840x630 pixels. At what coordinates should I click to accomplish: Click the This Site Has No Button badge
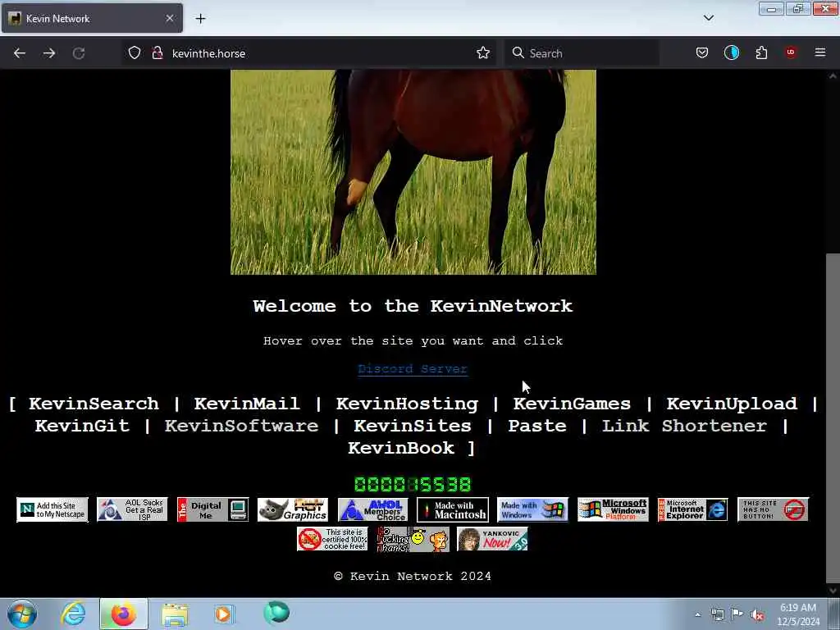click(773, 509)
